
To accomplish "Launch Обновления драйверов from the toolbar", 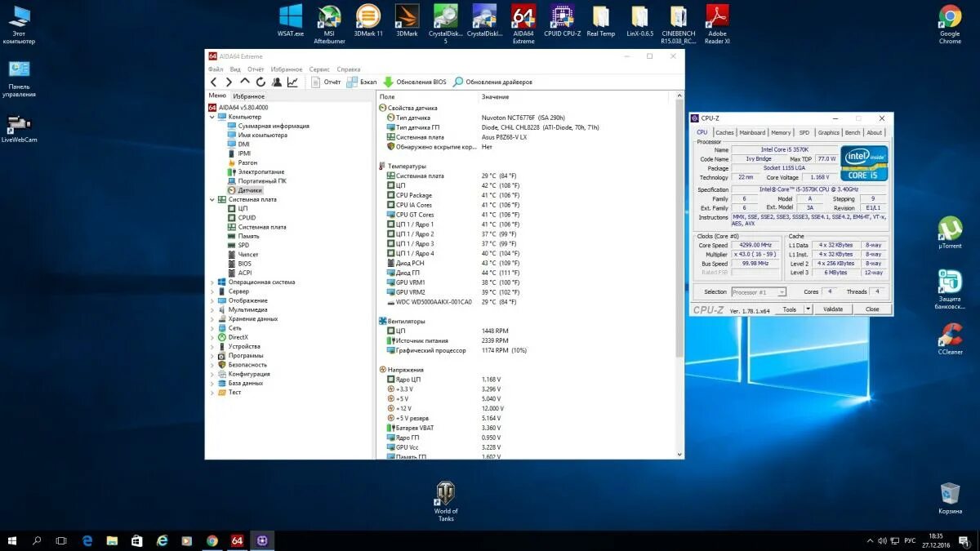I will pos(492,82).
